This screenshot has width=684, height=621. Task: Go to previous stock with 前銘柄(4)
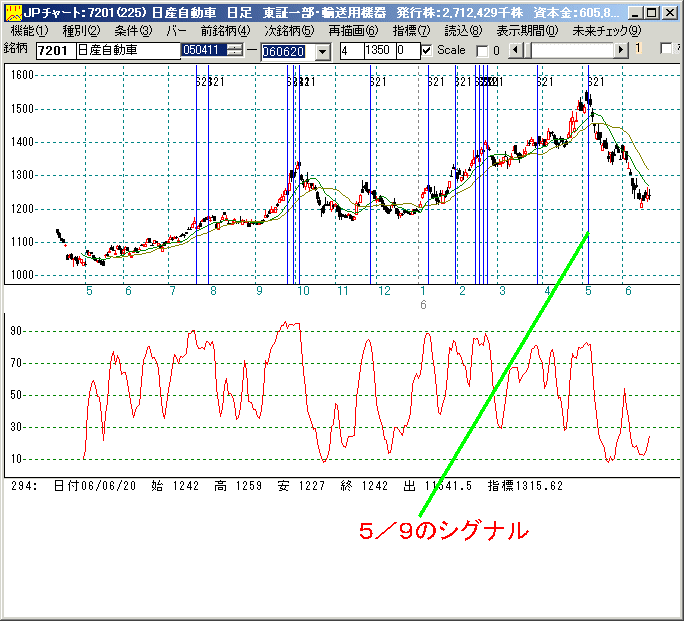[x=225, y=31]
